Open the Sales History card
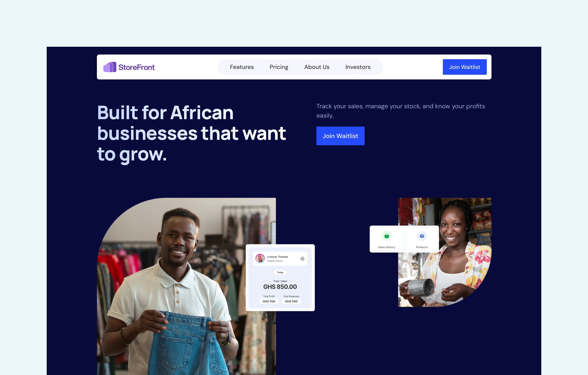This screenshot has height=375, width=588. (x=386, y=239)
